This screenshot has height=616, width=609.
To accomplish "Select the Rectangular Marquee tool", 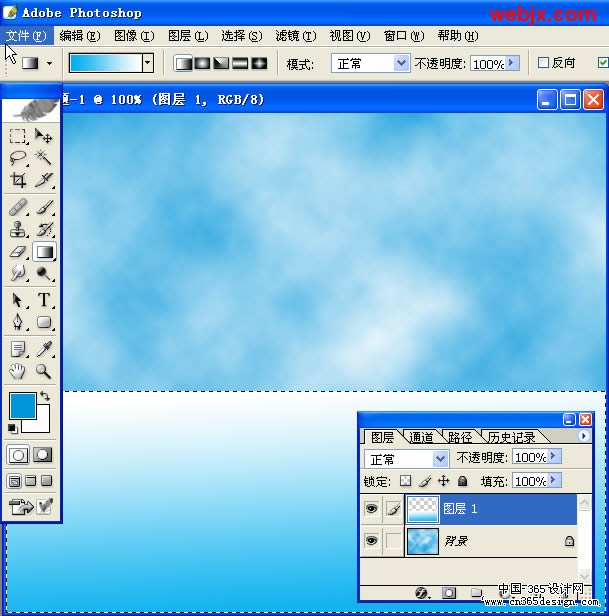I will pos(18,136).
